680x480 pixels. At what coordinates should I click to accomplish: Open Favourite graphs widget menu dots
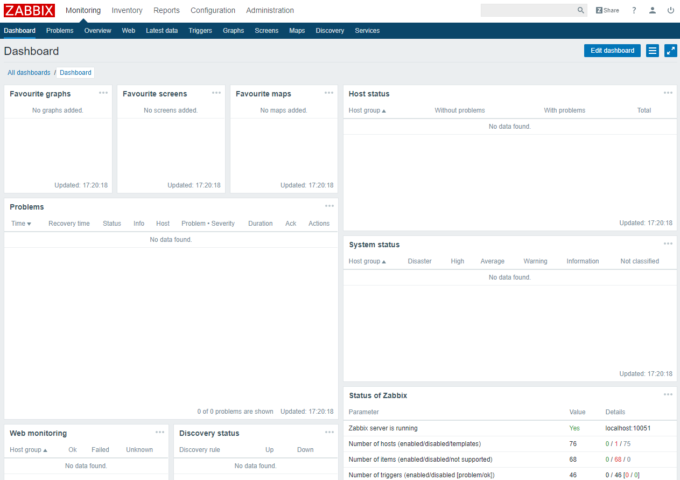click(x=103, y=93)
